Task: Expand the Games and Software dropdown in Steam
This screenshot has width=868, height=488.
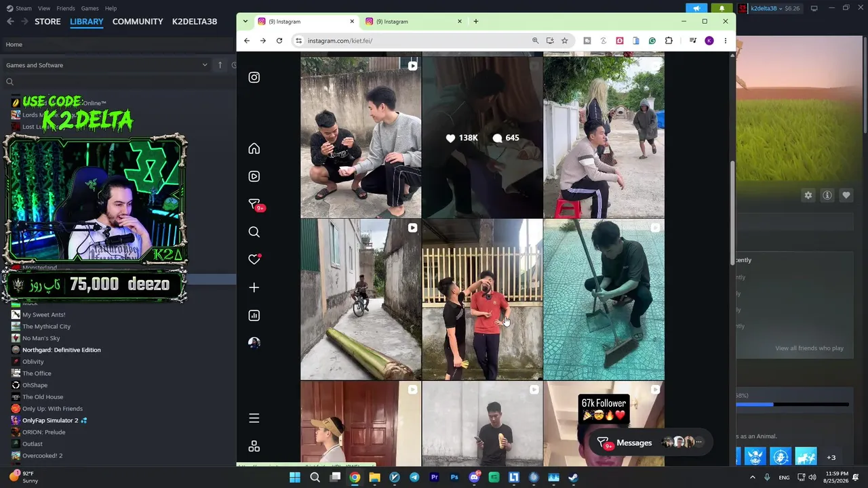Action: [205, 65]
